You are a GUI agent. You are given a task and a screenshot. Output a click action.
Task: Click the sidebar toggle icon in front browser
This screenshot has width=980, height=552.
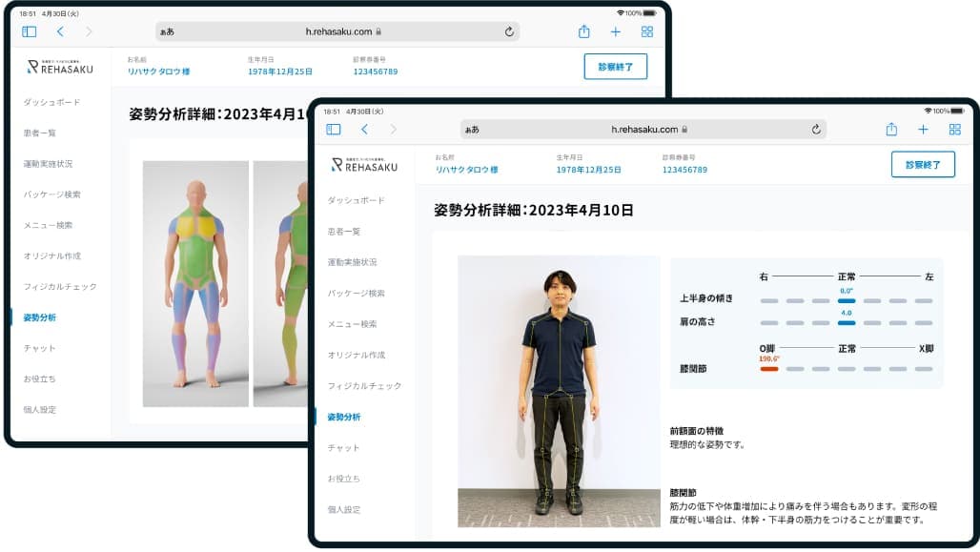[x=334, y=130]
